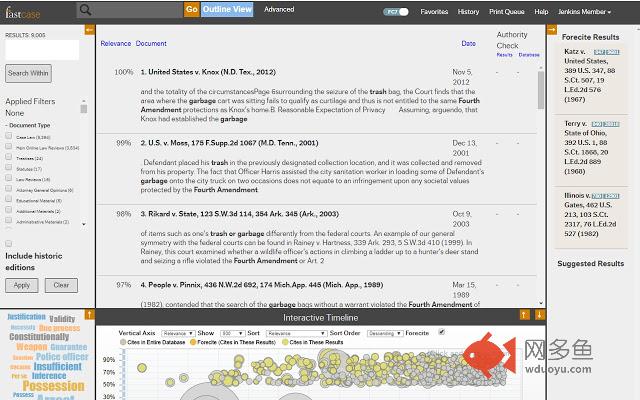The image size is (640, 400).
Task: Click the magnifying glass search icon
Action: [85, 10]
